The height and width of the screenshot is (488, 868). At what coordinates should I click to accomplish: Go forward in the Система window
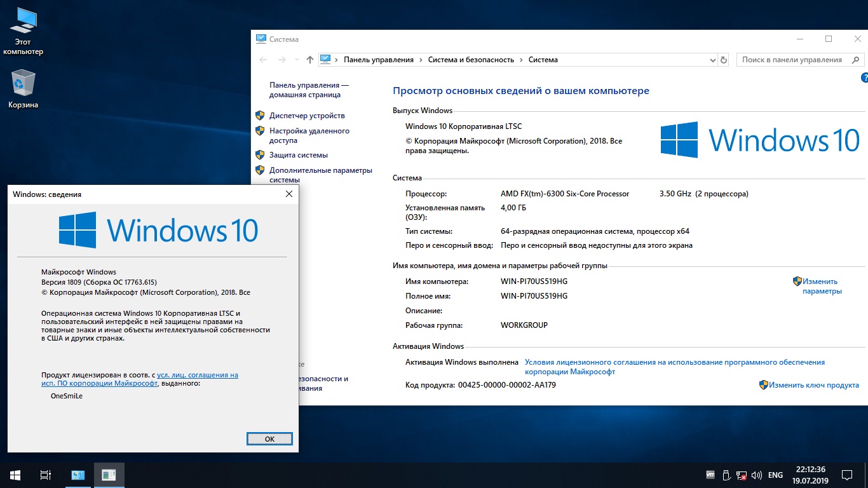282,60
